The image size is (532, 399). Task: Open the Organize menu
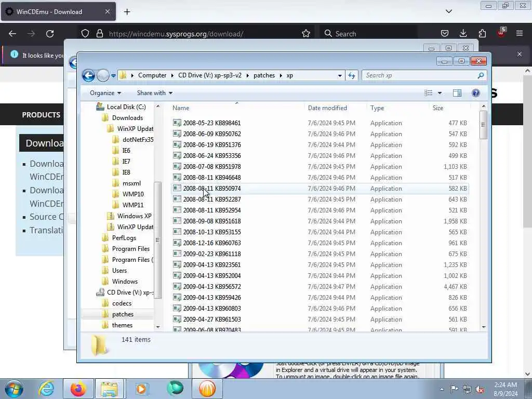click(105, 93)
